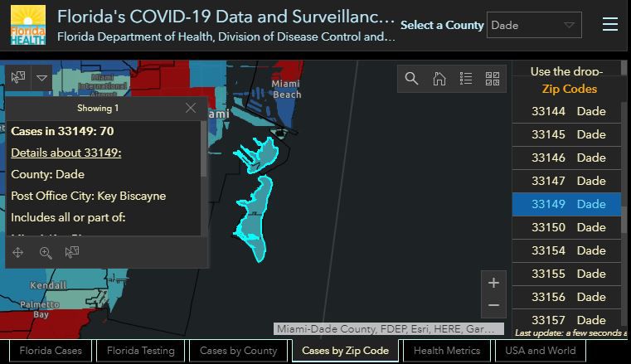Image resolution: width=631 pixels, height=364 pixels.
Task: Click the Palmetto Bay map label
Action: (40, 309)
